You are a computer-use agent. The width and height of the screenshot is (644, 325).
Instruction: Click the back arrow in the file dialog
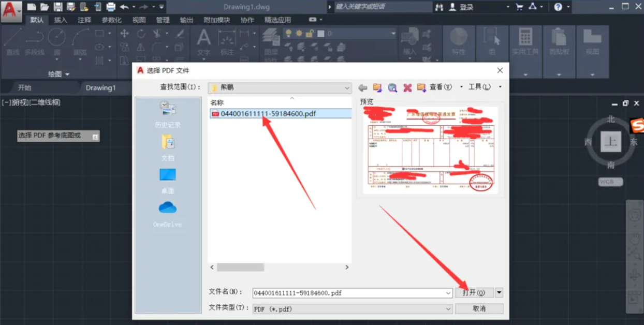point(363,87)
